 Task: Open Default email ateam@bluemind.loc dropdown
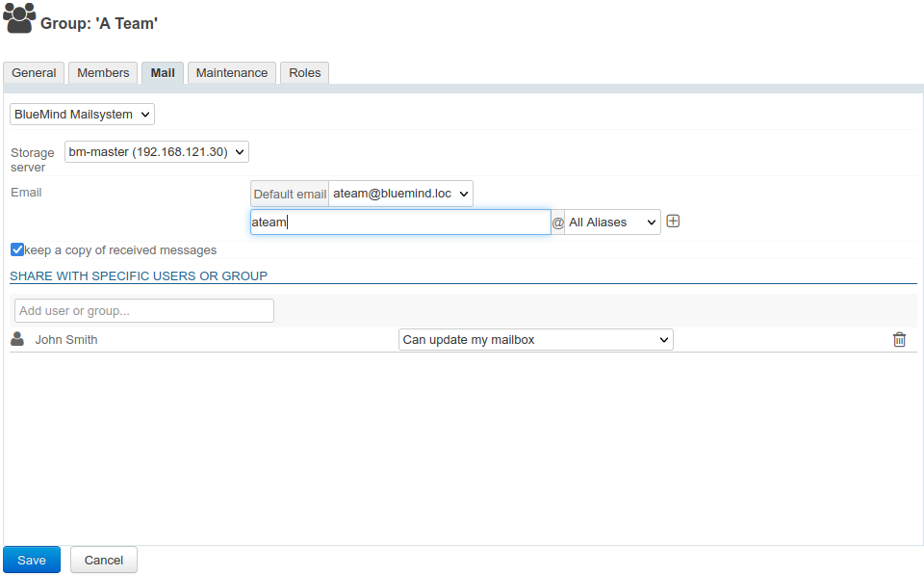click(400, 194)
